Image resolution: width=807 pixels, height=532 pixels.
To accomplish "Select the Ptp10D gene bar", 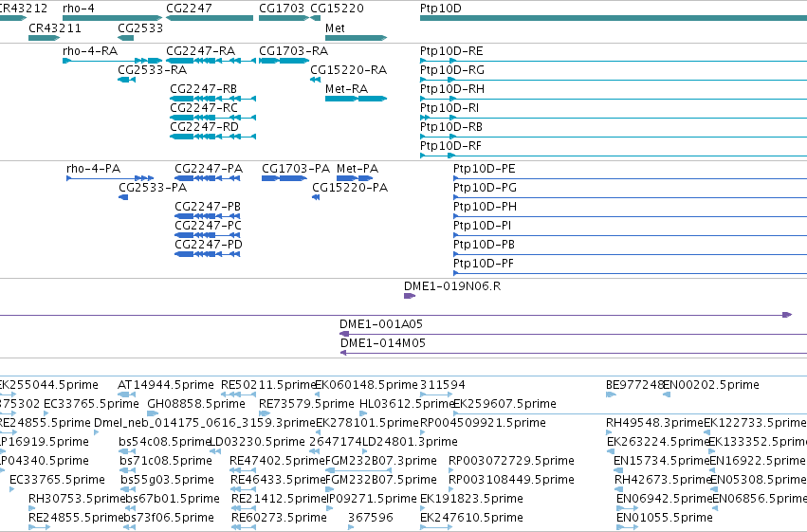I will [x=614, y=19].
